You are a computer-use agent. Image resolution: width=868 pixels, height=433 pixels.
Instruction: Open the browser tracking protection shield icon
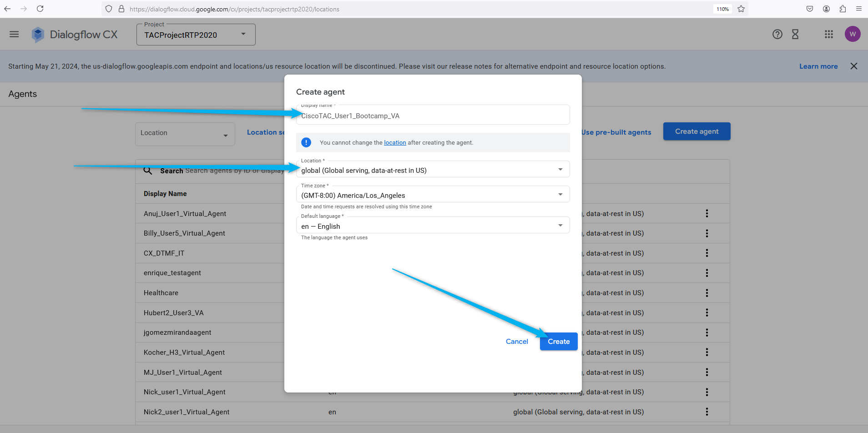tap(109, 9)
